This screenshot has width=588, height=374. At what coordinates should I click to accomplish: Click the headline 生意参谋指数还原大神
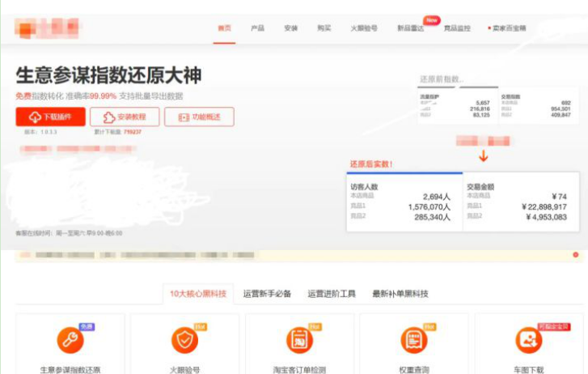pyautogui.click(x=108, y=75)
